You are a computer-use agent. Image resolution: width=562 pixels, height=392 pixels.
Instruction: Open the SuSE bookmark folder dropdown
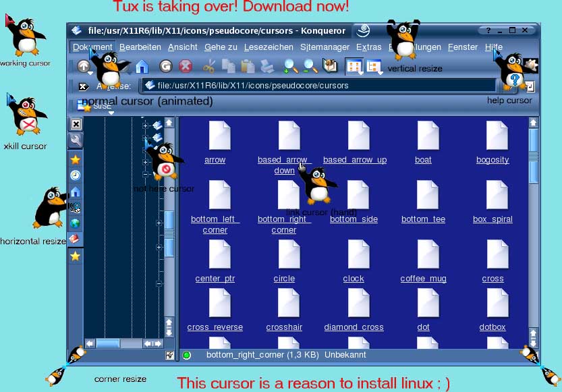(94, 107)
